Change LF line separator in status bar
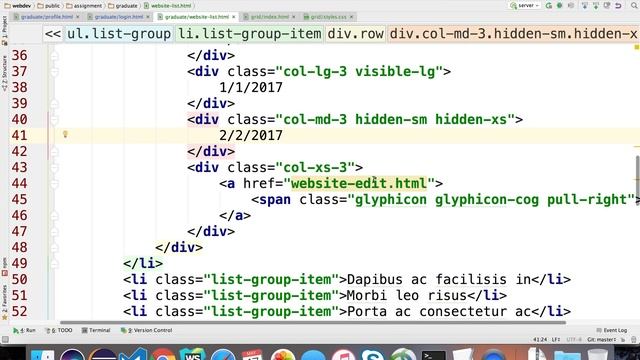Screen dimensions: 640x360 (556, 340)
